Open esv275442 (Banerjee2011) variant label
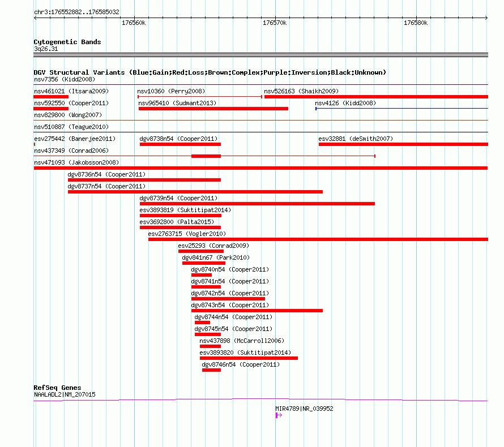Screen dimensions: 504x447 (x=75, y=139)
